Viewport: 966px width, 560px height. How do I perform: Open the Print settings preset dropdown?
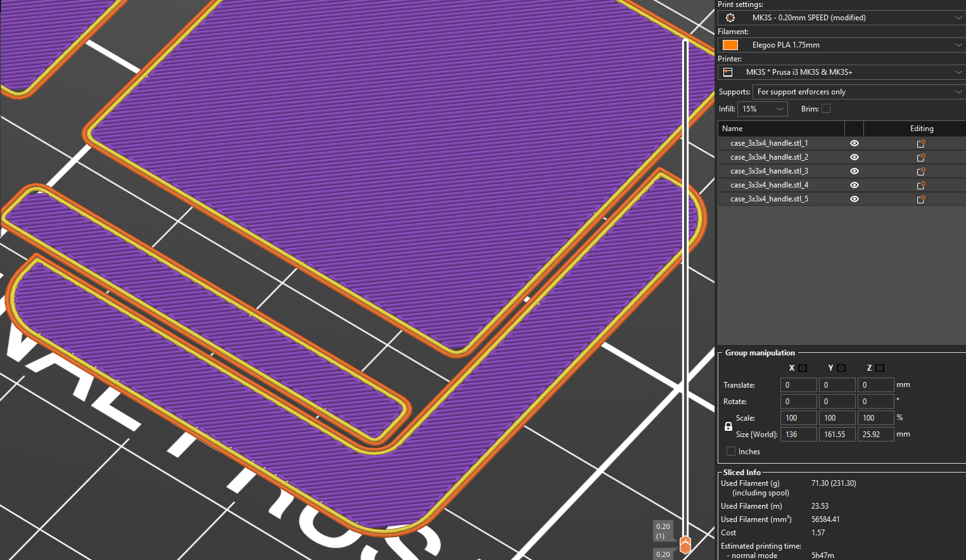[x=841, y=18]
